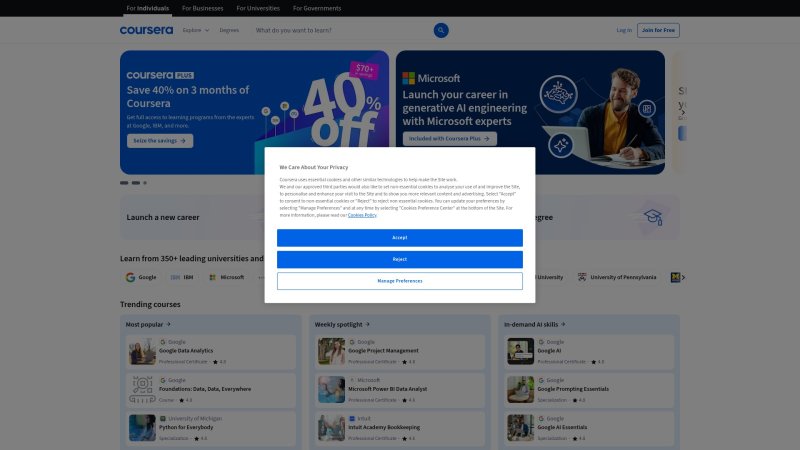800x450 pixels.
Task: Open Intuit Academy Bookkeeping course
Action: click(x=399, y=429)
